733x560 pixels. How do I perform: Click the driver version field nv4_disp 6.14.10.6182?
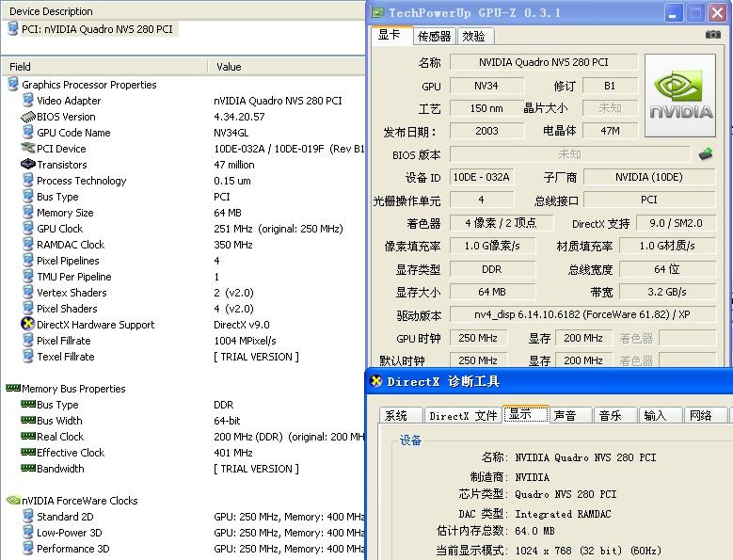coord(582,314)
